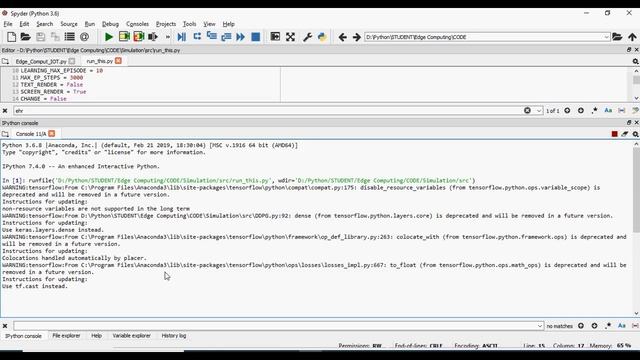Screen dimensions: 640x360
Task: Open the Tools menu
Action: (189, 24)
